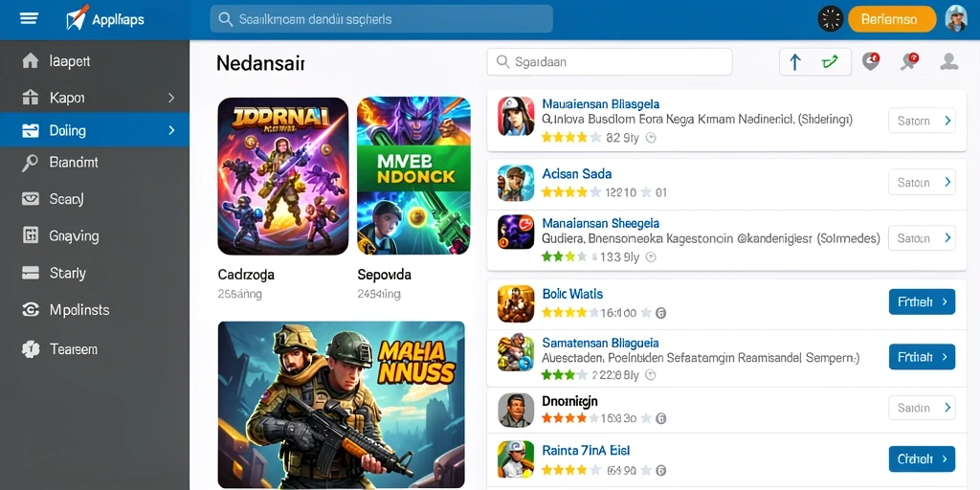Click the Manaiansan Sheegela title link

point(601,223)
